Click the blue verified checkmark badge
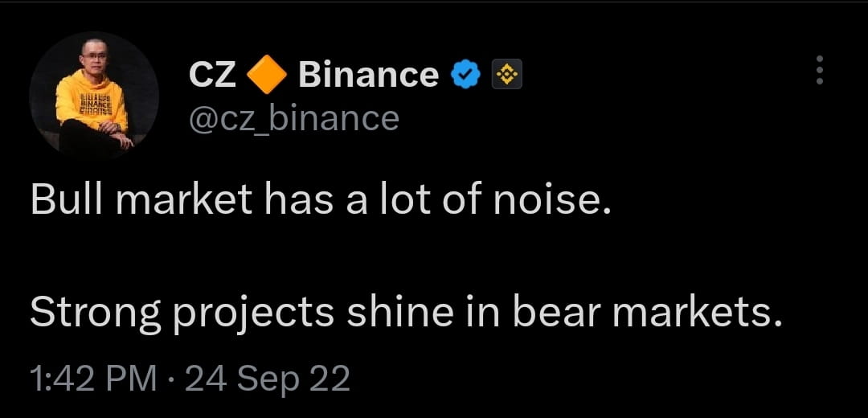The width and height of the screenshot is (868, 418). 466,75
